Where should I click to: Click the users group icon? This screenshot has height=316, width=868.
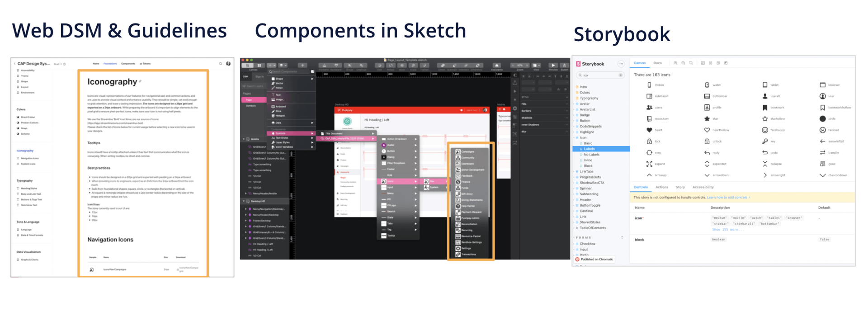pos(649,108)
